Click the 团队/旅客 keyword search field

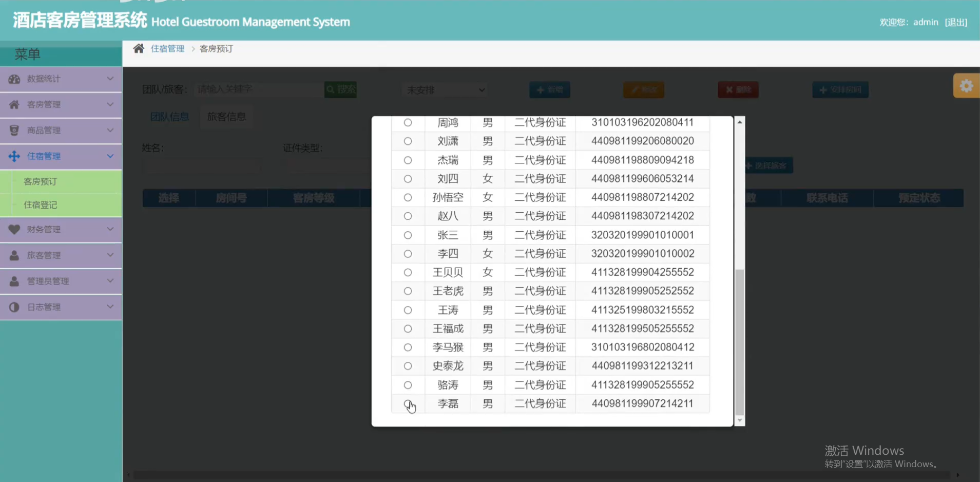tap(259, 89)
